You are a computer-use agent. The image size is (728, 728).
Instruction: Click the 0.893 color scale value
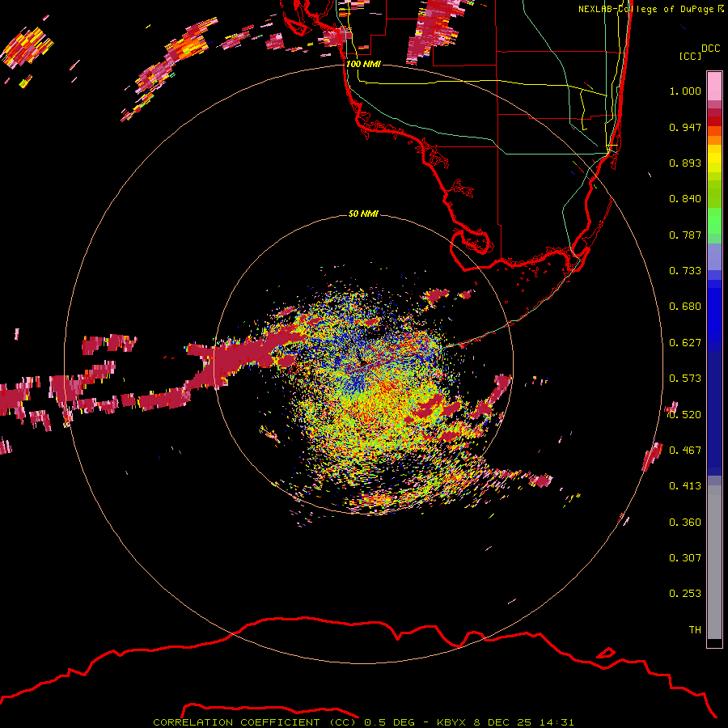point(685,163)
